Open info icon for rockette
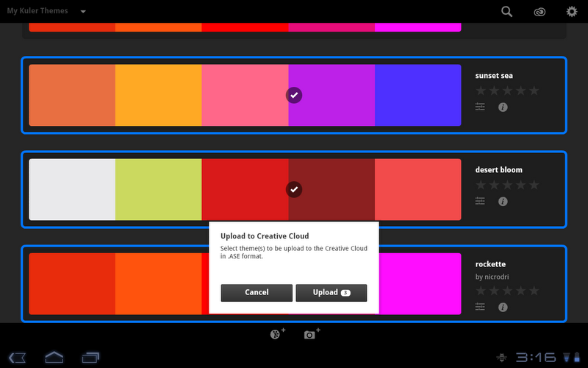The height and width of the screenshot is (368, 588). click(x=503, y=307)
